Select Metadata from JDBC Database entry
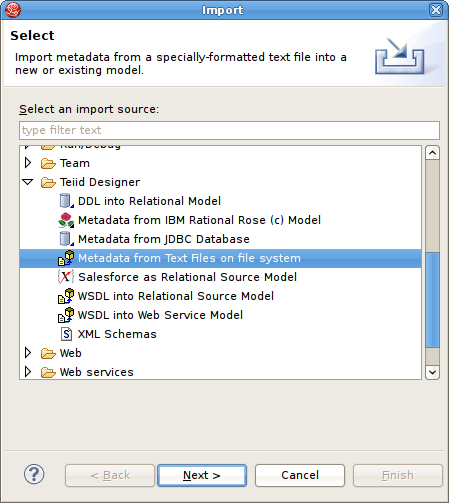The image size is (449, 503). click(x=164, y=239)
